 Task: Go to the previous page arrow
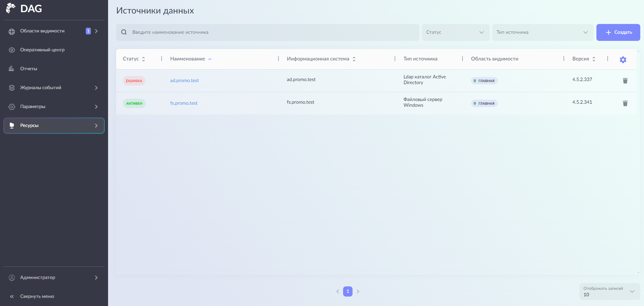click(x=337, y=291)
